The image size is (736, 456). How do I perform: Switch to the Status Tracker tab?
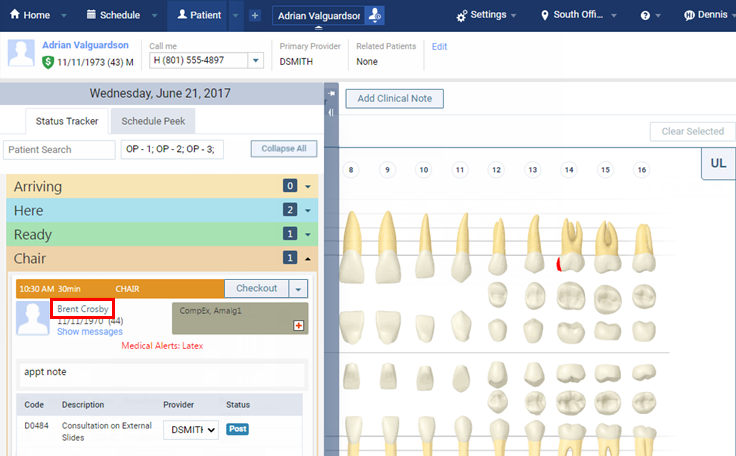[67, 121]
